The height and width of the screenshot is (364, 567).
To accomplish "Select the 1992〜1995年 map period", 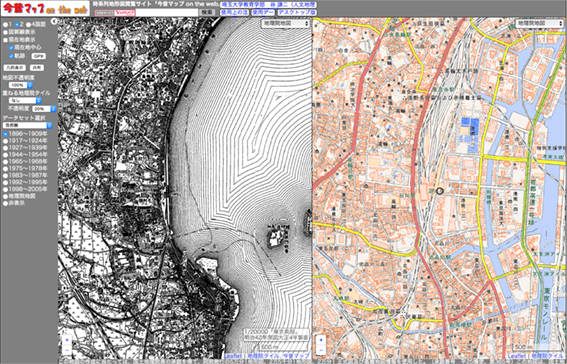I will tap(5, 183).
